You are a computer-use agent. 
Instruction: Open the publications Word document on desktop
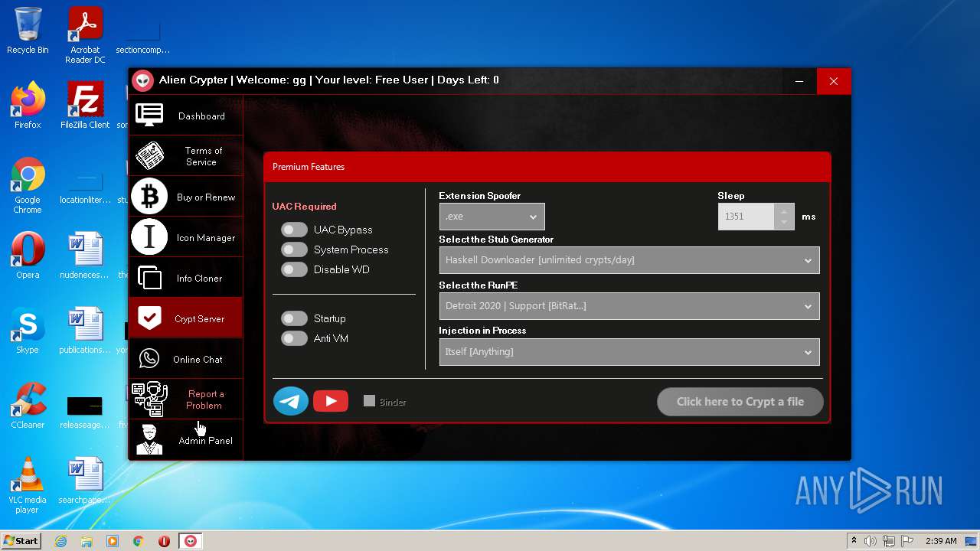tap(85, 331)
